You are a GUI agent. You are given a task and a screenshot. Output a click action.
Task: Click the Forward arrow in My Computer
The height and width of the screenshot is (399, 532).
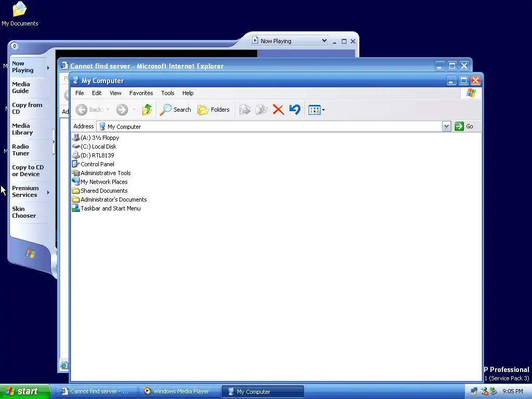(122, 110)
